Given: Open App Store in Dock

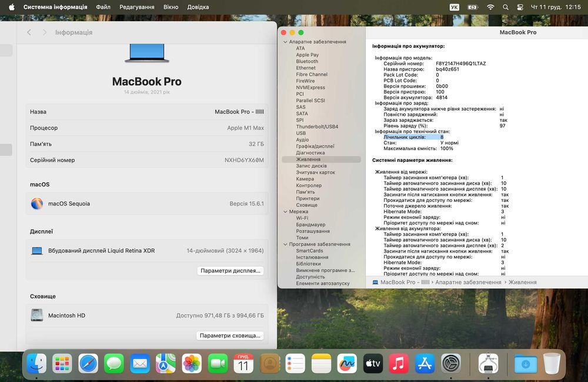Looking at the screenshot, I should [x=425, y=363].
